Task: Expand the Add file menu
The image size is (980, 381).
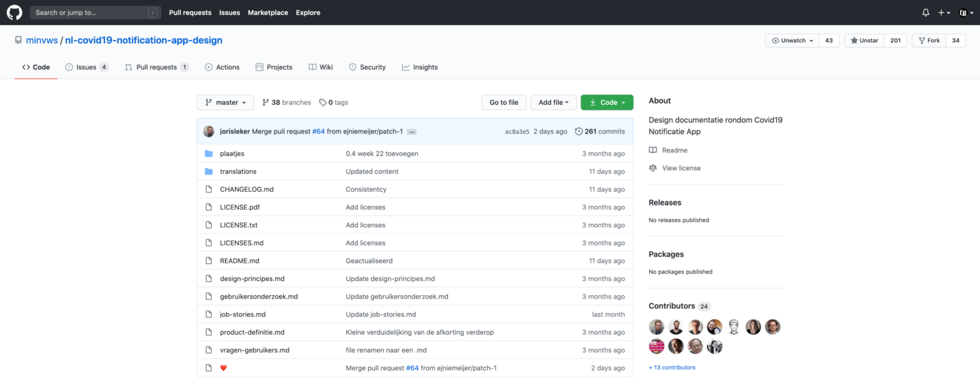Action: (553, 103)
